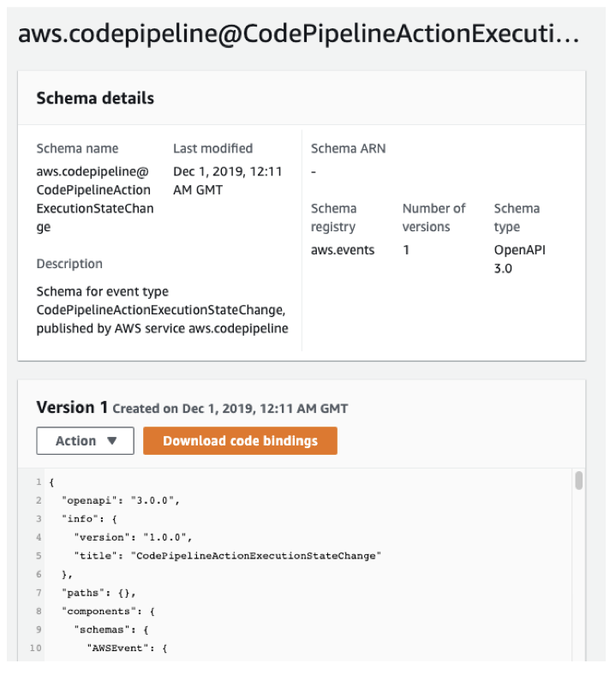The width and height of the screenshot is (616, 675).
Task: Open the Action dropdown menu
Action: 85,440
